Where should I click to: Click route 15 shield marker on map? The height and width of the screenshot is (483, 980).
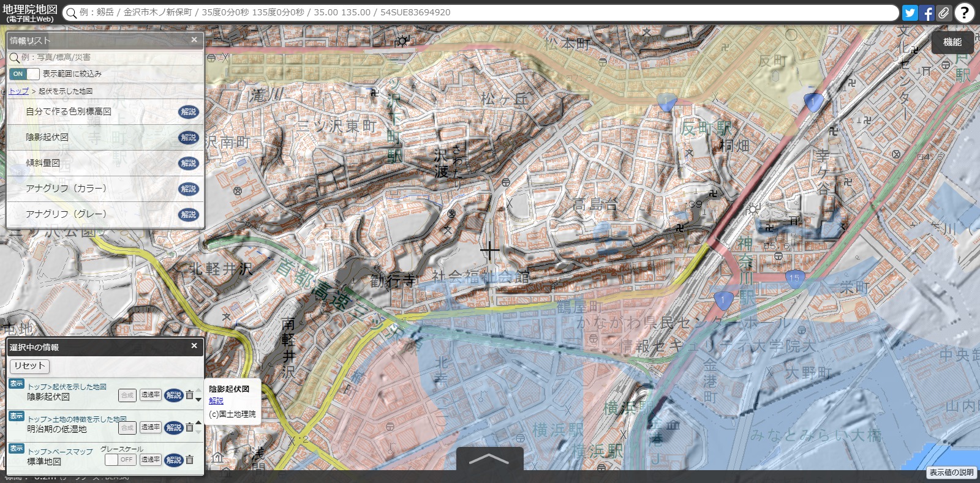[x=794, y=279]
